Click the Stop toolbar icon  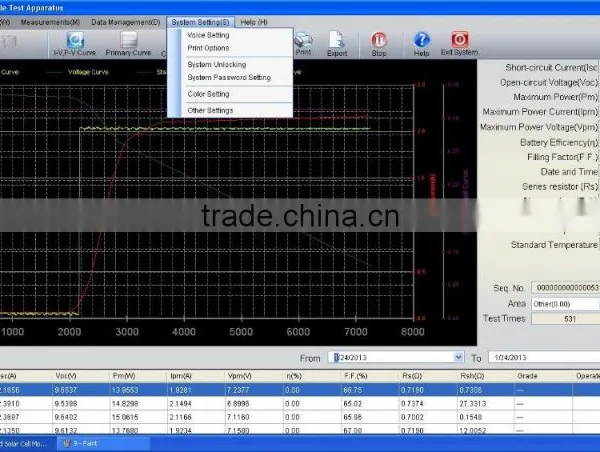click(x=379, y=44)
